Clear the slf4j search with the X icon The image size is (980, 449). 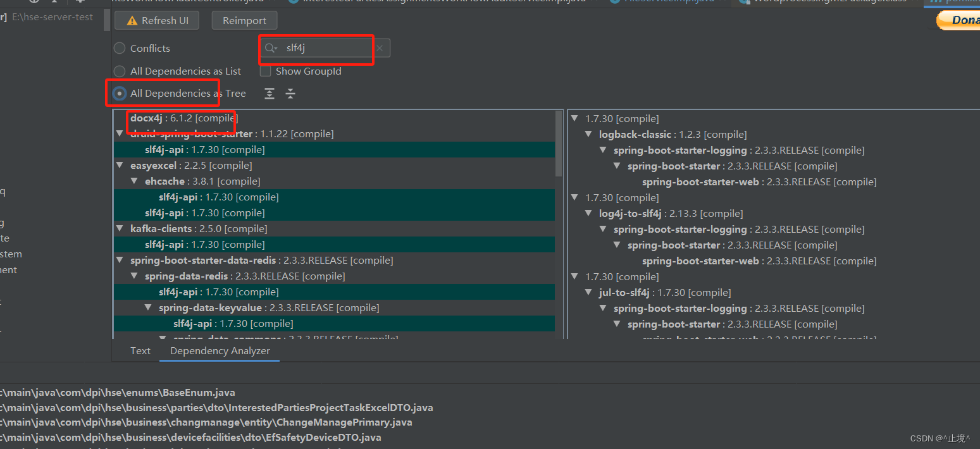tap(380, 48)
